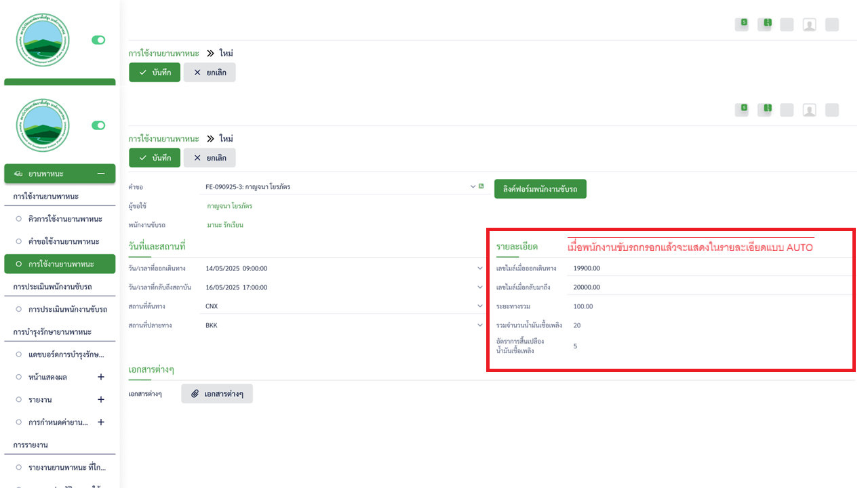Click the notification icon with badge 5 in lower header

point(743,110)
